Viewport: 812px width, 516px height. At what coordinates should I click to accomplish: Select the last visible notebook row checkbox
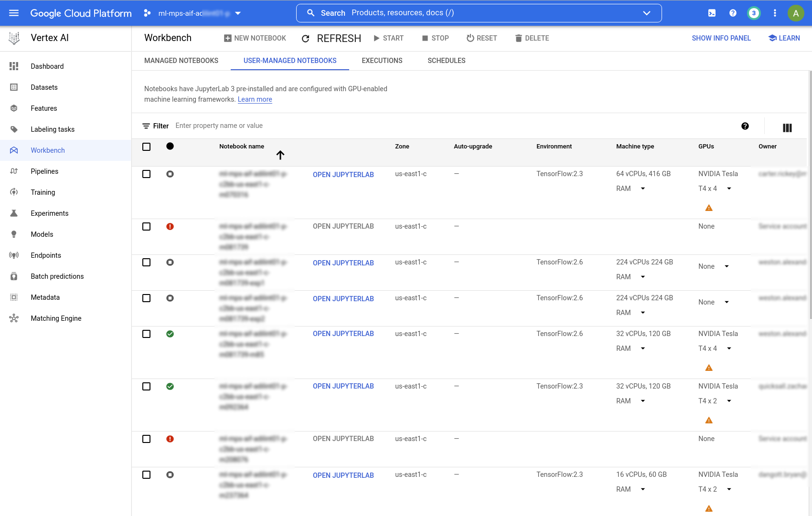point(147,475)
